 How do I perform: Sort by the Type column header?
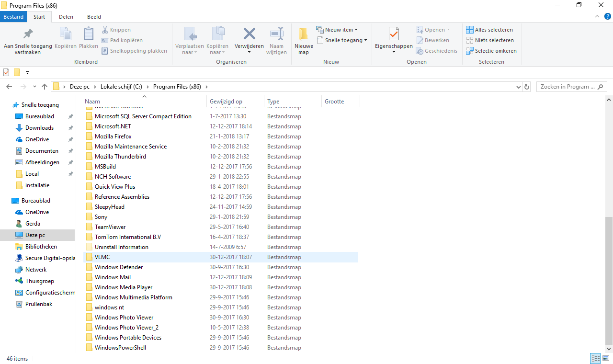(x=293, y=102)
